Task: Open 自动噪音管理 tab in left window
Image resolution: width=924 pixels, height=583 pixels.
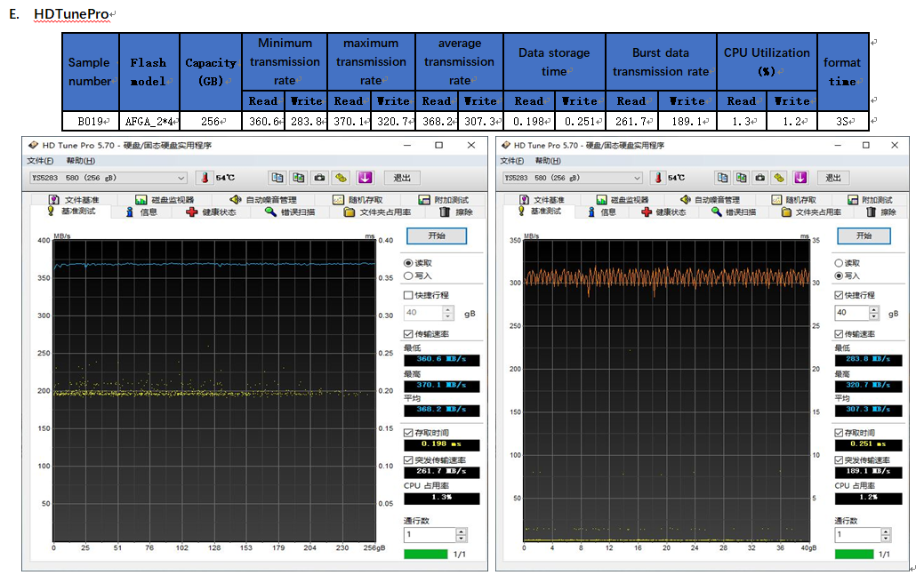Action: pyautogui.click(x=263, y=200)
